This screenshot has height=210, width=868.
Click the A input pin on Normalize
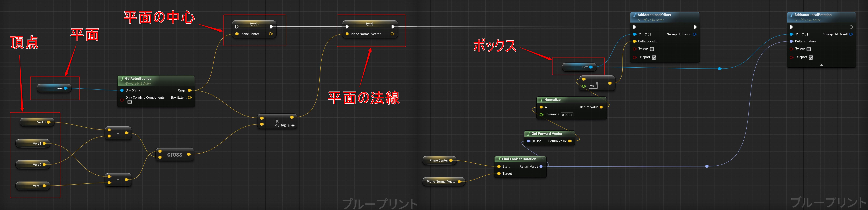pyautogui.click(x=541, y=107)
